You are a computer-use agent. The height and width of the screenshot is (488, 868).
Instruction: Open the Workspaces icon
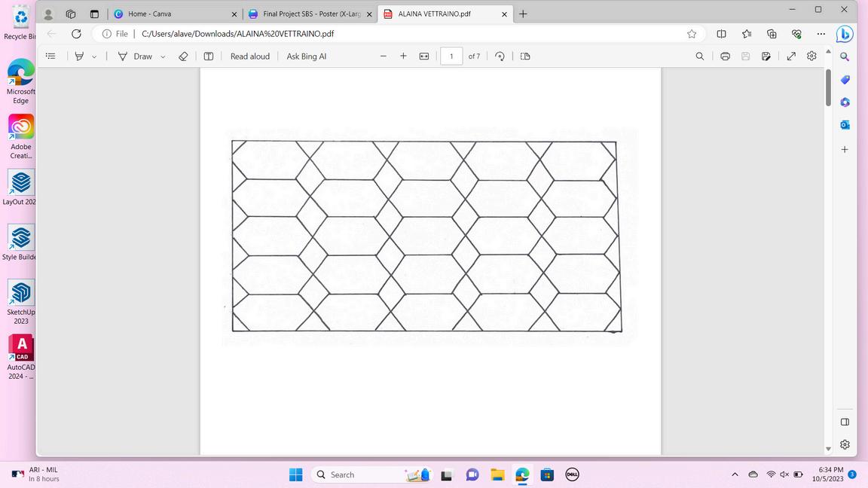[70, 14]
